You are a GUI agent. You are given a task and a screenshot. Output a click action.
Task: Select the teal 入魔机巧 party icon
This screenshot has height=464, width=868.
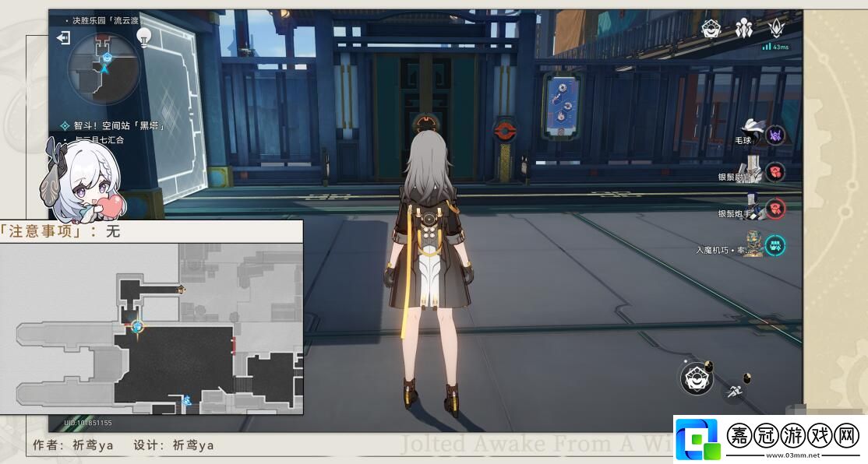(775, 245)
